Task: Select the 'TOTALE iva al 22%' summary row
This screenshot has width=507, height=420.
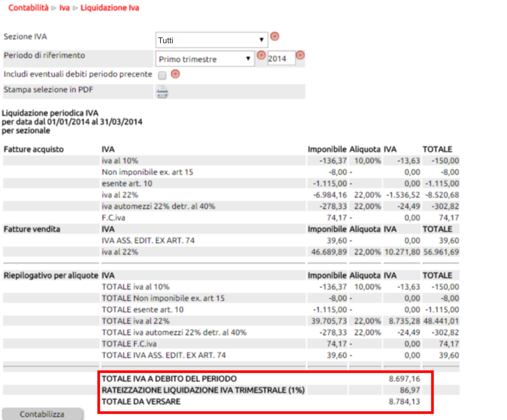Action: pos(231,321)
